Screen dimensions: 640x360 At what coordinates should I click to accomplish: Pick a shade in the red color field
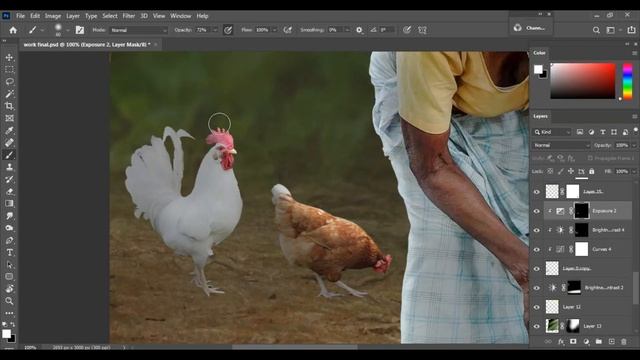click(582, 81)
